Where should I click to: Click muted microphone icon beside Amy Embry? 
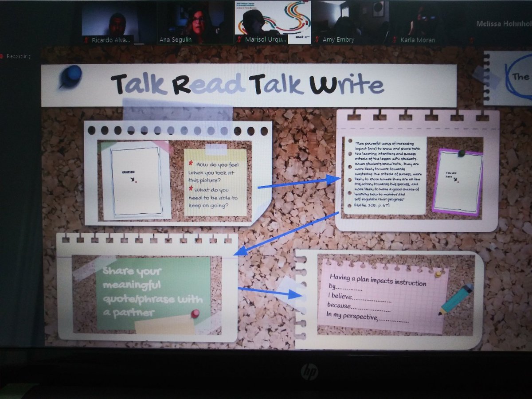pos(317,39)
